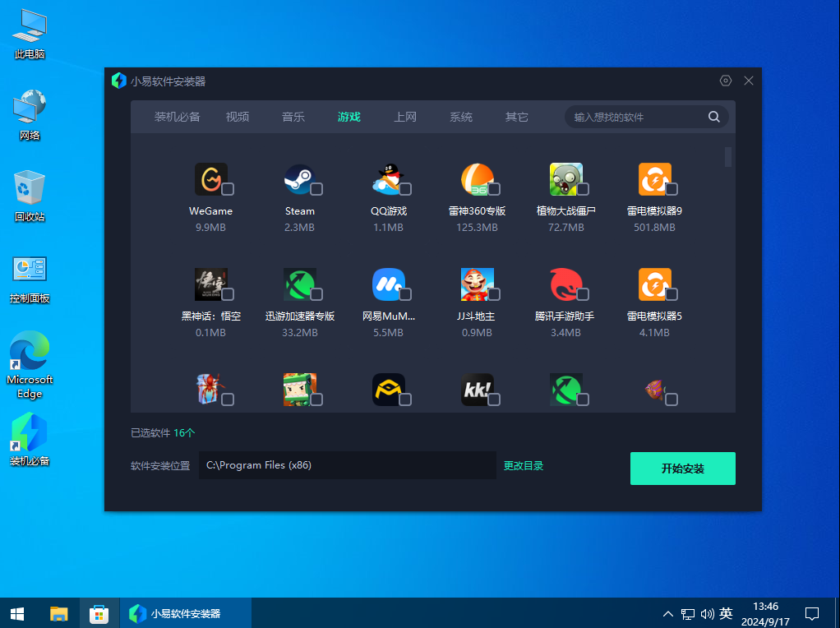
Task: Tick the QQ游戏 checkbox
Action: coord(405,189)
